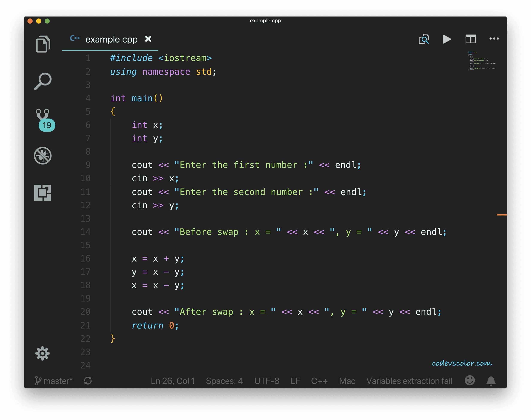The height and width of the screenshot is (420, 531).
Task: Select file encoding UTF-8
Action: point(267,381)
